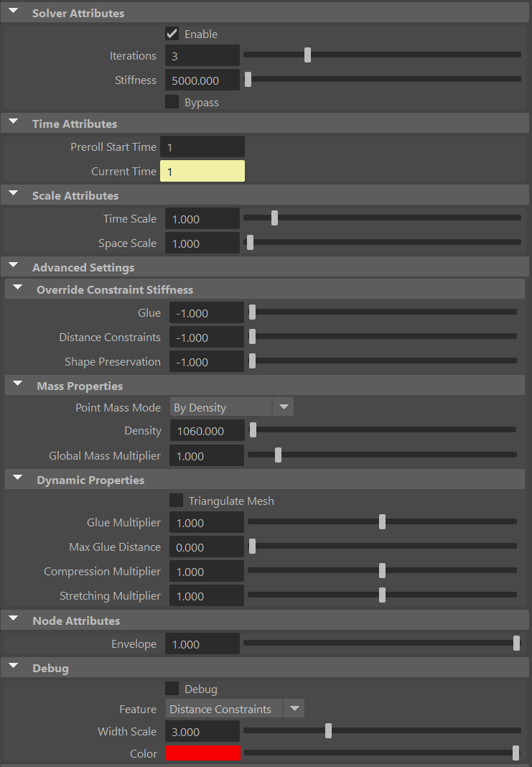Collapse the Mass Properties section
The width and height of the screenshot is (532, 767).
tap(18, 383)
